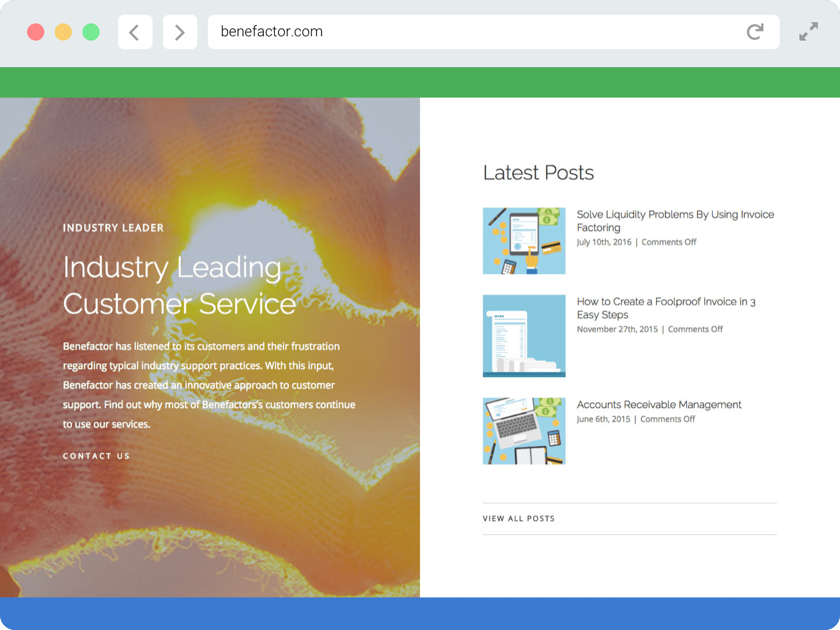The width and height of the screenshot is (840, 630).
Task: Click VIEW ALL POSTS link
Action: (x=519, y=519)
